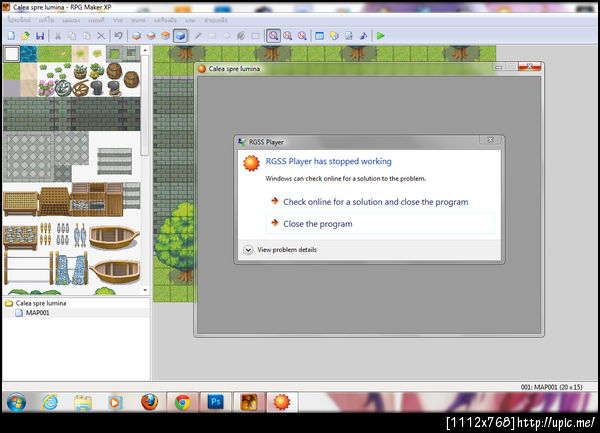This screenshot has height=433, width=600.
Task: Toggle the Events layer blue cube
Action: 180,36
